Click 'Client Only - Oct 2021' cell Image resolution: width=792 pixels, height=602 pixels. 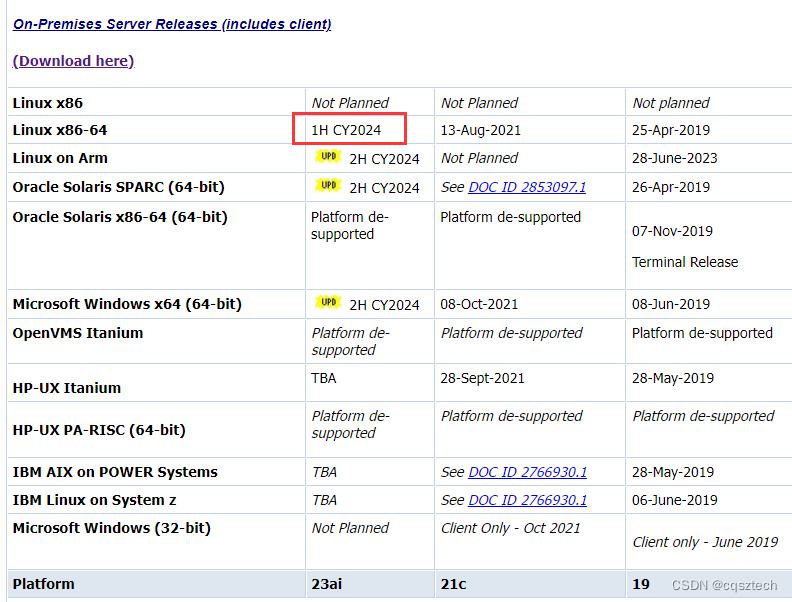pyautogui.click(x=511, y=528)
